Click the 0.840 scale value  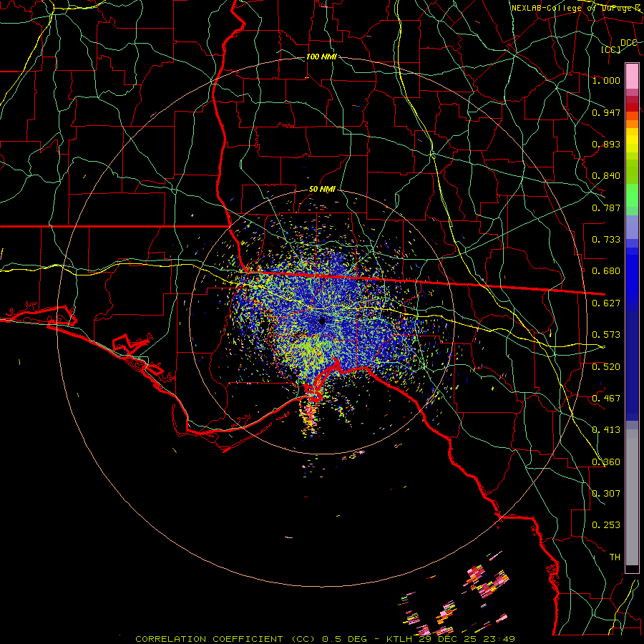pos(606,176)
